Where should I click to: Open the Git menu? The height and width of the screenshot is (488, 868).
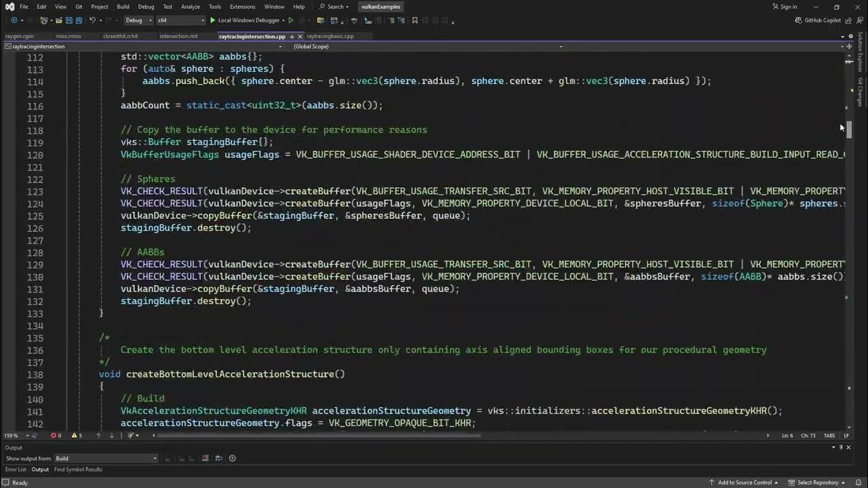79,7
